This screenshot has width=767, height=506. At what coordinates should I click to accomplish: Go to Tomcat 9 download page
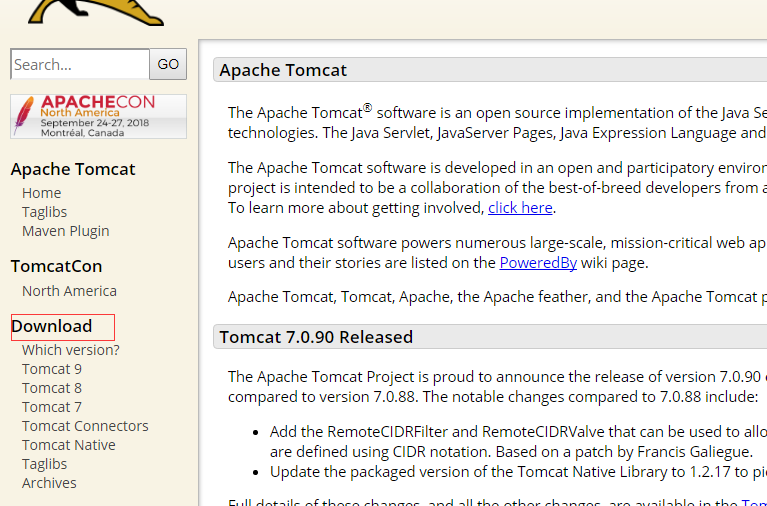(52, 369)
